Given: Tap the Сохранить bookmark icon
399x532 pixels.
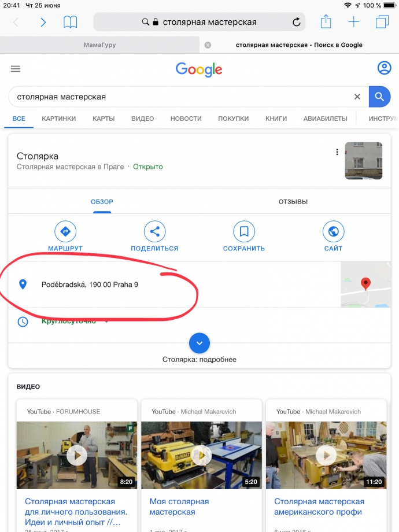Looking at the screenshot, I should (x=244, y=231).
